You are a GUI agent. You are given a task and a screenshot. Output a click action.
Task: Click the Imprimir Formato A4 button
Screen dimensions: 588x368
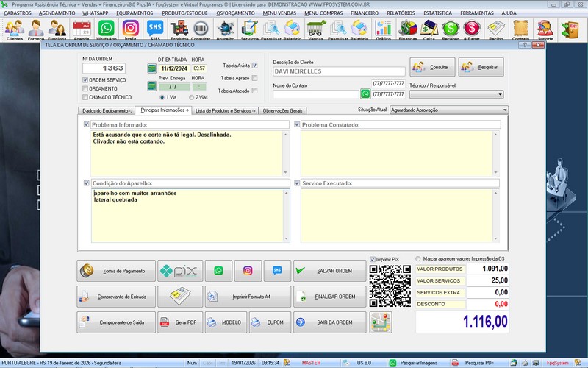pos(248,297)
